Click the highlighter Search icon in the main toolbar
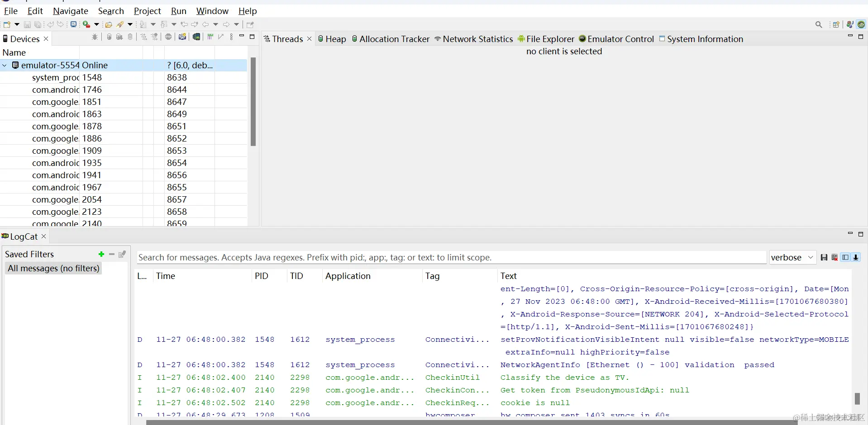 coord(120,24)
